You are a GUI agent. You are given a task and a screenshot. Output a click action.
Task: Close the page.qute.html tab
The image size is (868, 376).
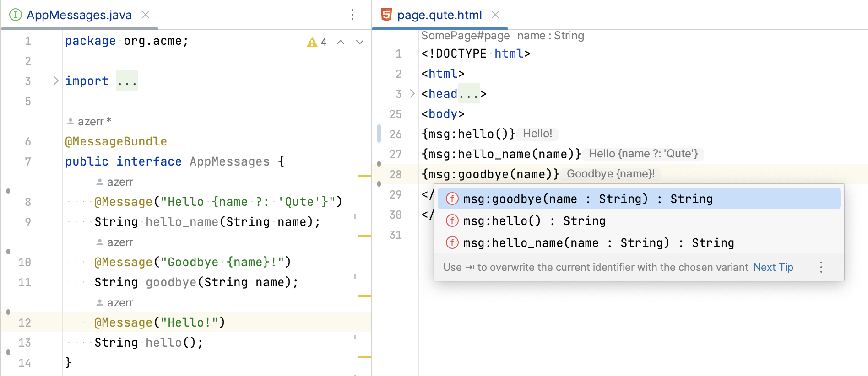click(495, 15)
